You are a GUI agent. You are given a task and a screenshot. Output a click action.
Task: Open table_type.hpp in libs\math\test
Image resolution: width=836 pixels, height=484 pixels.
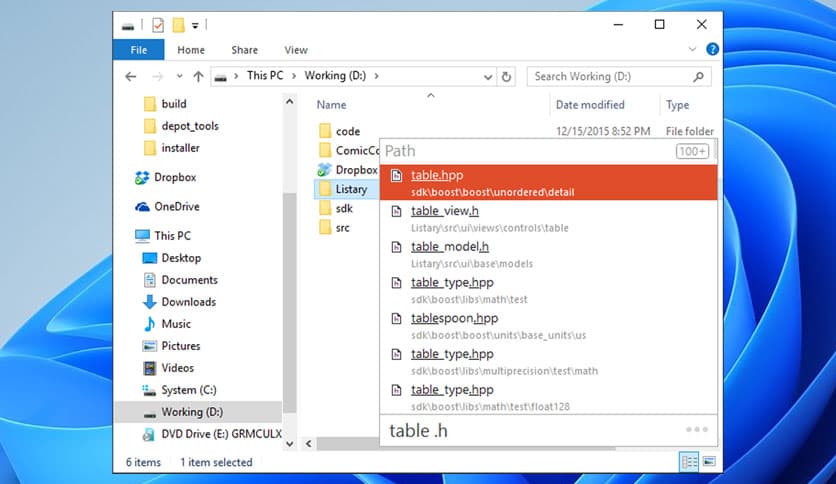(549, 290)
